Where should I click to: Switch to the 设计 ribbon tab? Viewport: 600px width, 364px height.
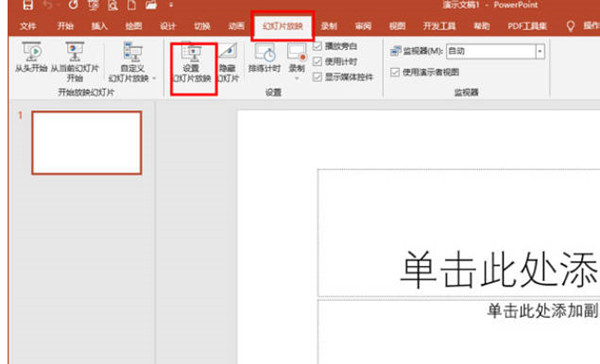click(168, 26)
